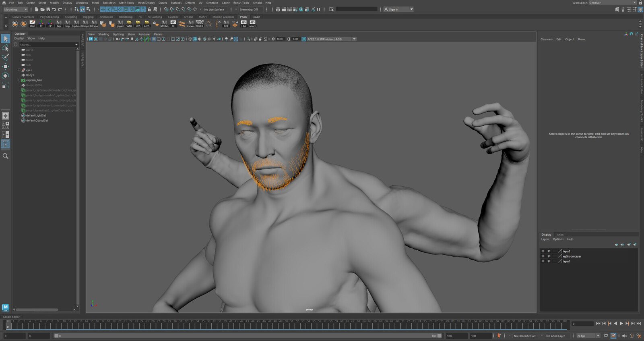Select the Lasso Select tool
The height and width of the screenshot is (341, 644).
tap(6, 48)
